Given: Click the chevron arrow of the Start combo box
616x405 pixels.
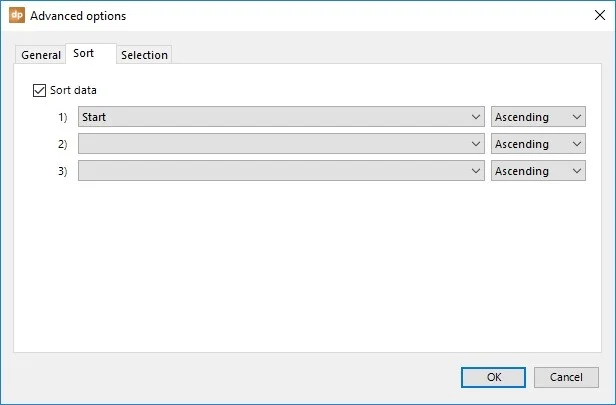Looking at the screenshot, I should 475,117.
